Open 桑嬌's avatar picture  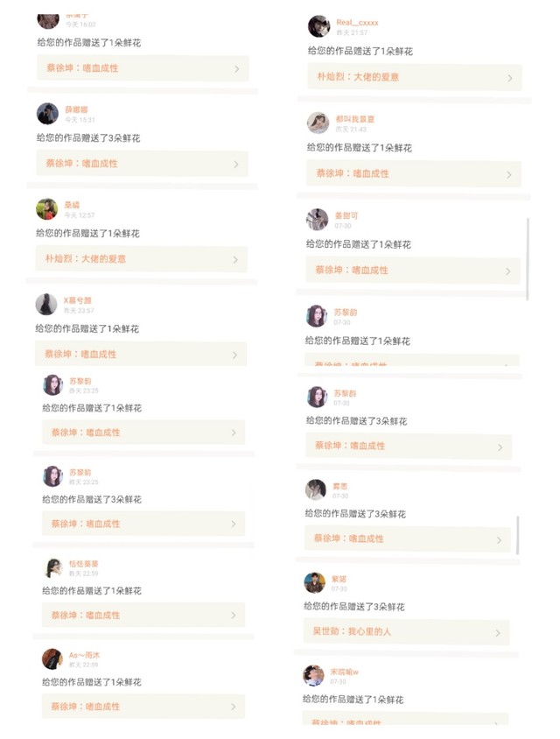pos(47,209)
